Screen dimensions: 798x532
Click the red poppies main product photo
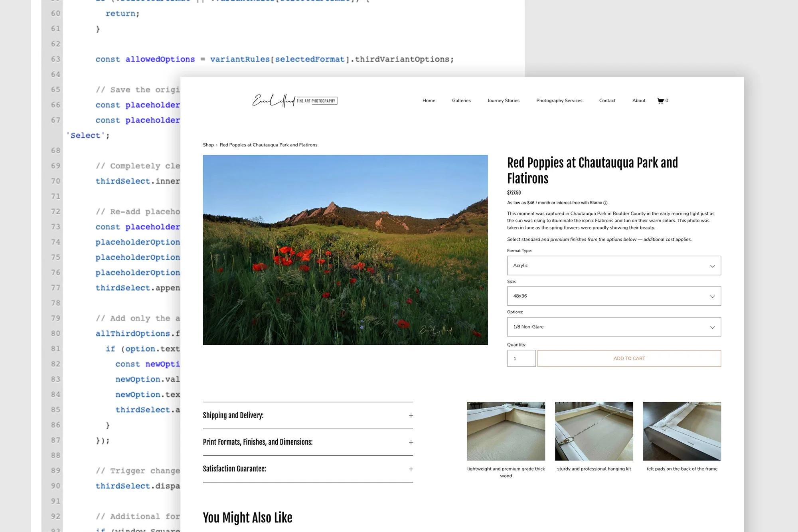[346, 250]
